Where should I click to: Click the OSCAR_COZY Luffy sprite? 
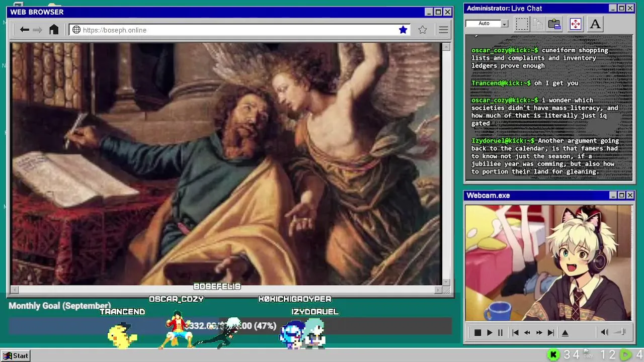pos(177,329)
